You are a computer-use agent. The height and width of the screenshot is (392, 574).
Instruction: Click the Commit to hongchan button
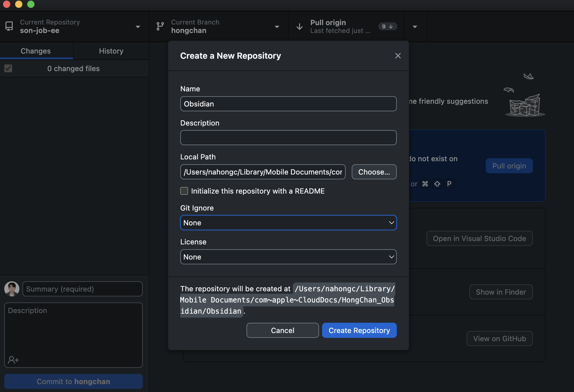[73, 381]
